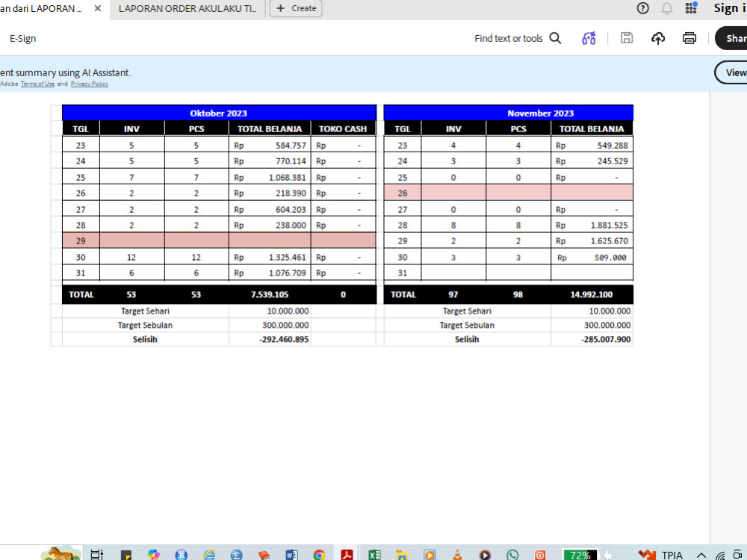Open the Copilot taskbar icon
The height and width of the screenshot is (560, 747).
(153, 555)
